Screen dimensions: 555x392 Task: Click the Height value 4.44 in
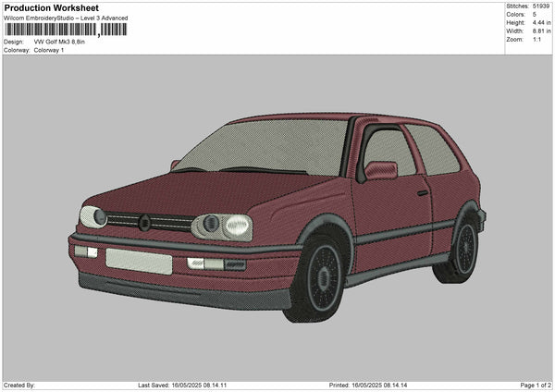541,22
